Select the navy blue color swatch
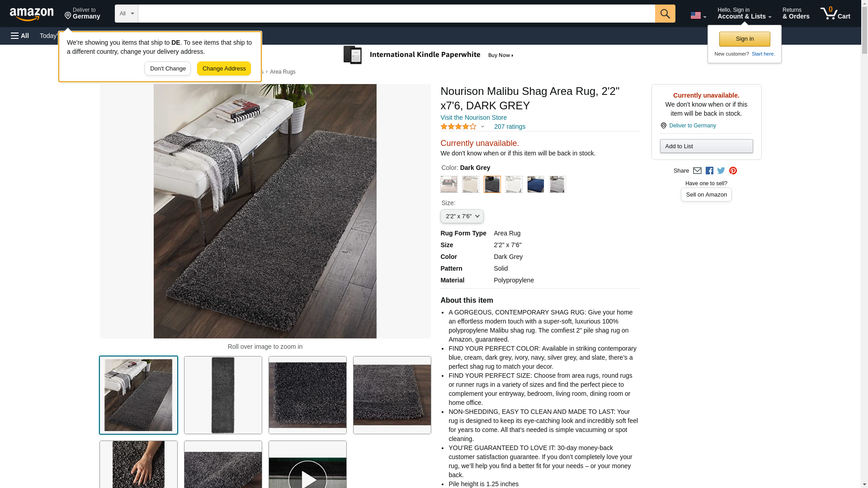 pyautogui.click(x=535, y=184)
